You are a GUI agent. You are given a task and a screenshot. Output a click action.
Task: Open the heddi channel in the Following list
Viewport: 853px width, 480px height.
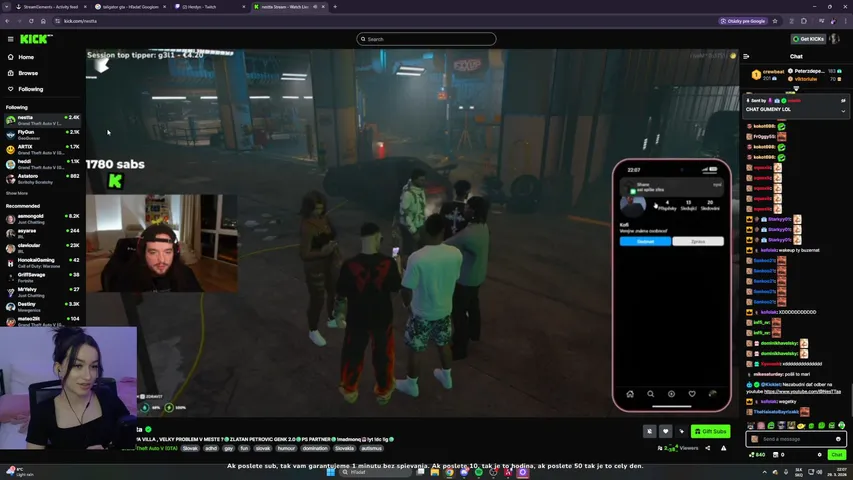point(42,164)
